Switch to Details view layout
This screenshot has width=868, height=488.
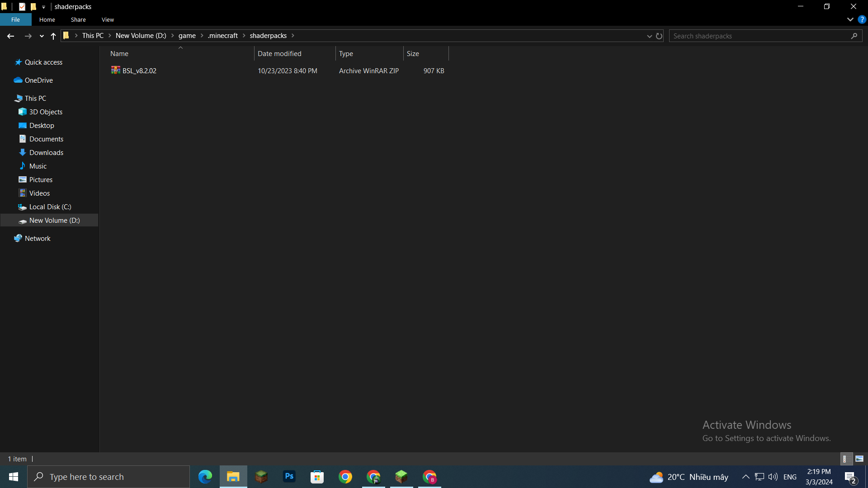click(x=846, y=459)
